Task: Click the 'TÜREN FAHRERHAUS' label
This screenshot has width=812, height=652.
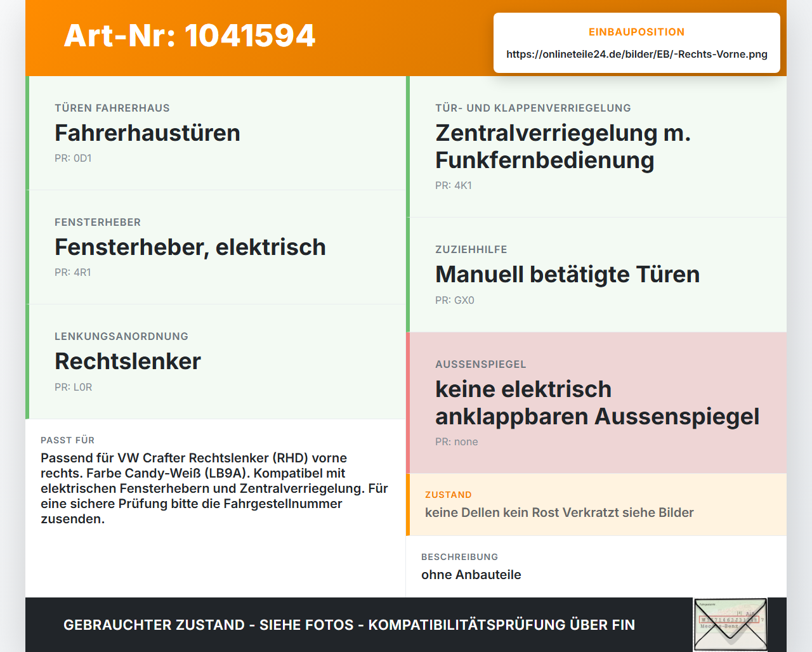Action: tap(112, 108)
